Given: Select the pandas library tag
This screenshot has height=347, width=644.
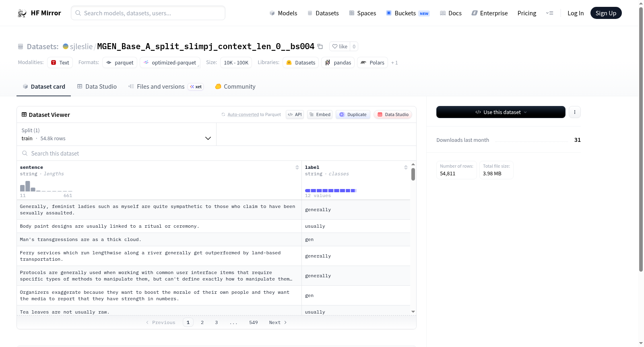Looking at the screenshot, I should click(x=338, y=62).
